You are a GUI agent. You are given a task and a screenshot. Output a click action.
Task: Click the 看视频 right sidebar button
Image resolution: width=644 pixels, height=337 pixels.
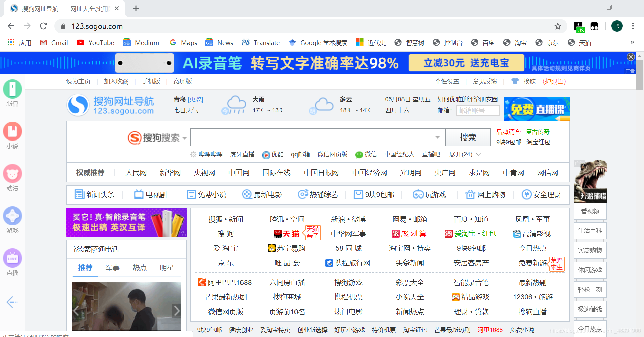pyautogui.click(x=590, y=211)
